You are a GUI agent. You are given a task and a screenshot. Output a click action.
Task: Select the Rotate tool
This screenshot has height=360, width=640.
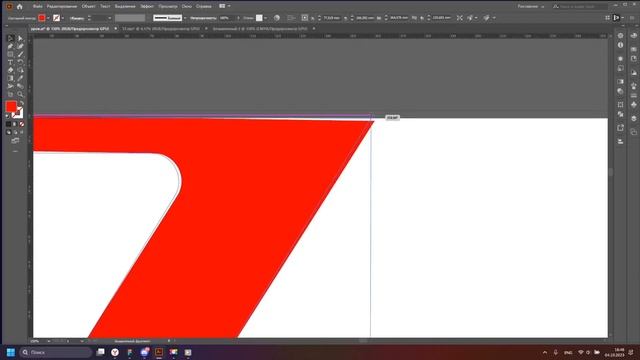tap(20, 62)
